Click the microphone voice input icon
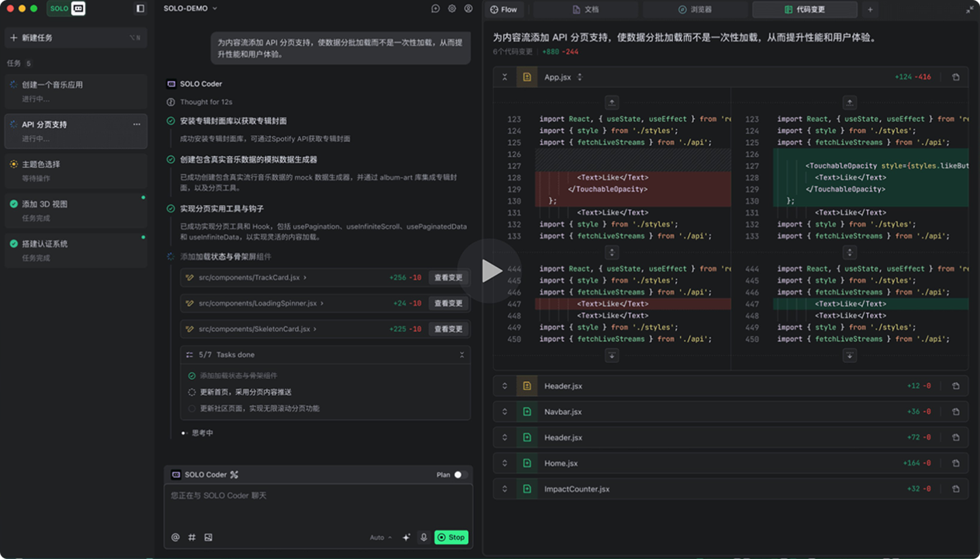This screenshot has height=559, width=980. point(424,537)
